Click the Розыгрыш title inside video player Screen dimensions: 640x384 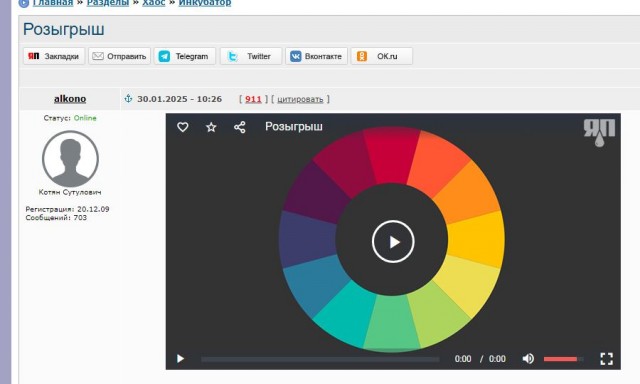[x=294, y=127]
